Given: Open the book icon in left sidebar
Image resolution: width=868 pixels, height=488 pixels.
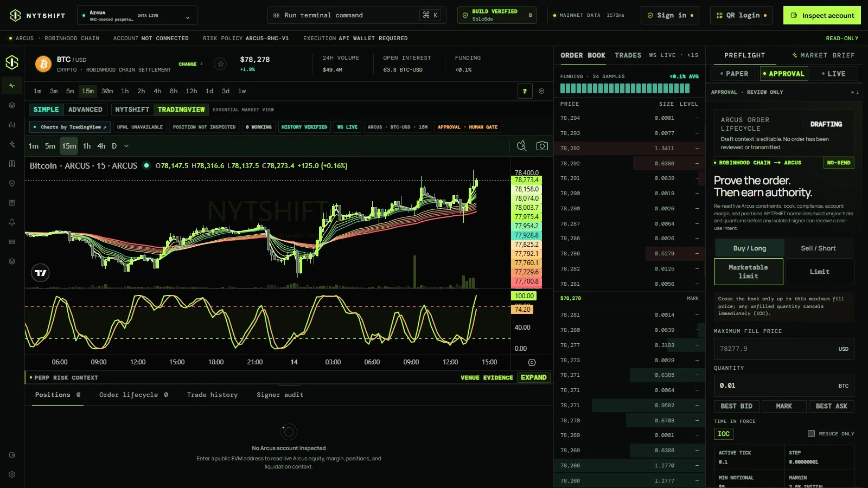Looking at the screenshot, I should pos(12,164).
